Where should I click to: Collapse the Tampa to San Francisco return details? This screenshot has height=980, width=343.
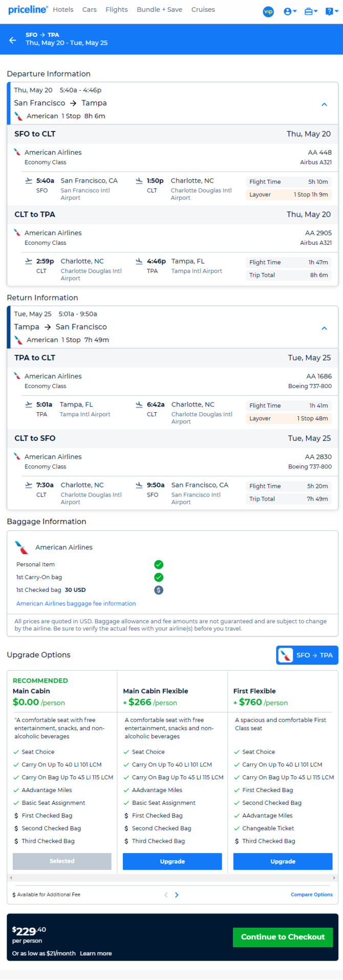click(324, 328)
